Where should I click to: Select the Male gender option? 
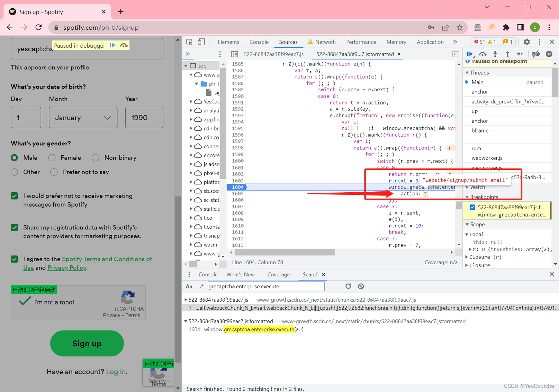coord(14,158)
